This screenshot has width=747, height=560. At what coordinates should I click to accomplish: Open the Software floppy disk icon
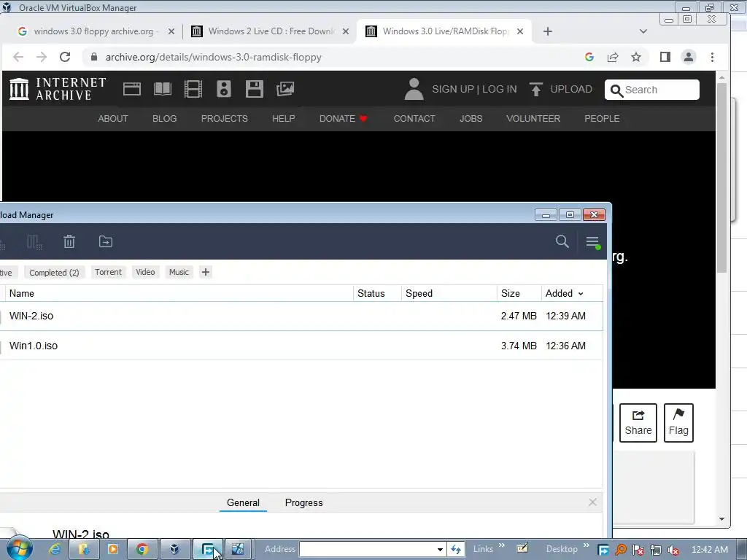coord(255,89)
